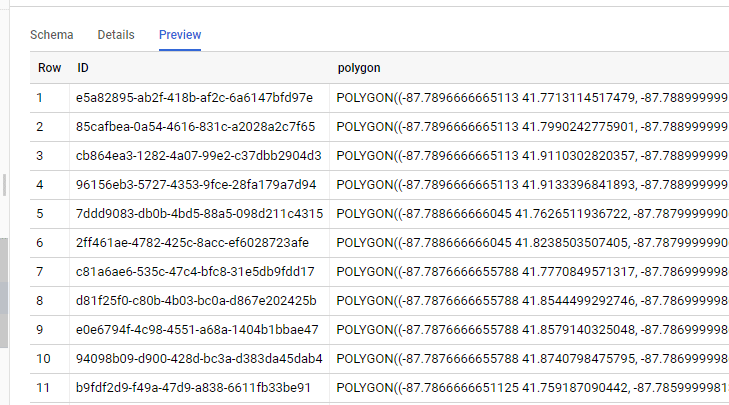729x405 pixels.
Task: Select polygon value with latitude 41.9110302820357
Action: (x=532, y=156)
